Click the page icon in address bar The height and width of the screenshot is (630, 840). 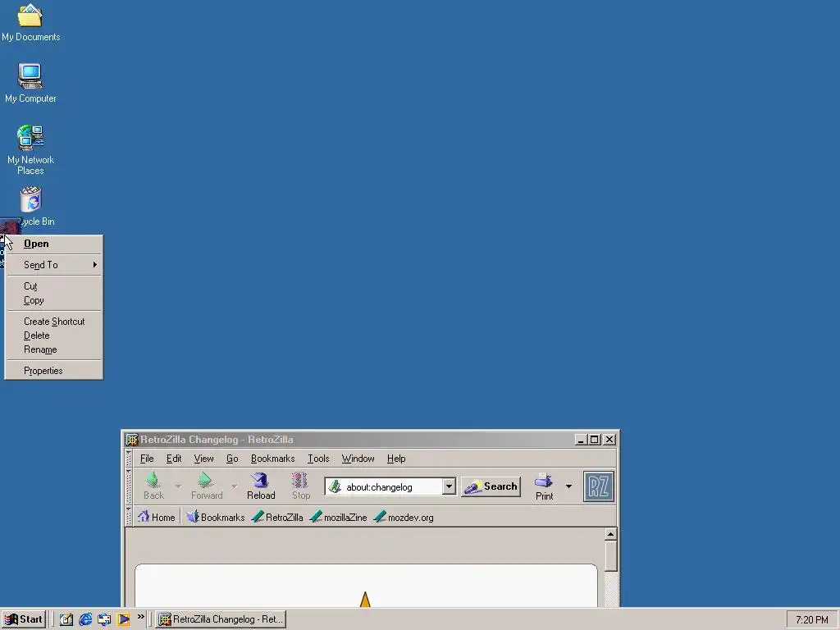(335, 486)
